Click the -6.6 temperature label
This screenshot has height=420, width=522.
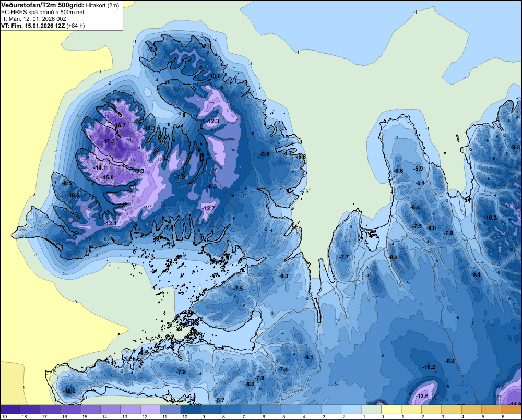coord(398,171)
